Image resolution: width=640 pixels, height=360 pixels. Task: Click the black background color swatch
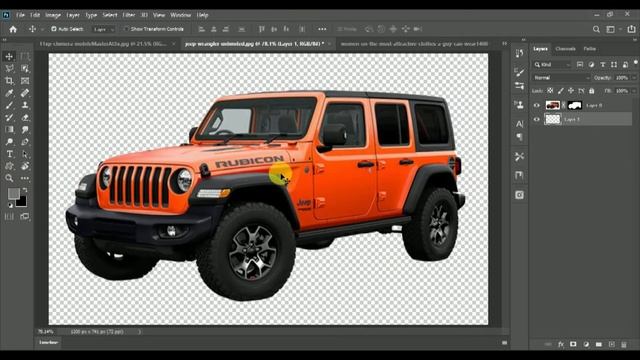coord(22,202)
